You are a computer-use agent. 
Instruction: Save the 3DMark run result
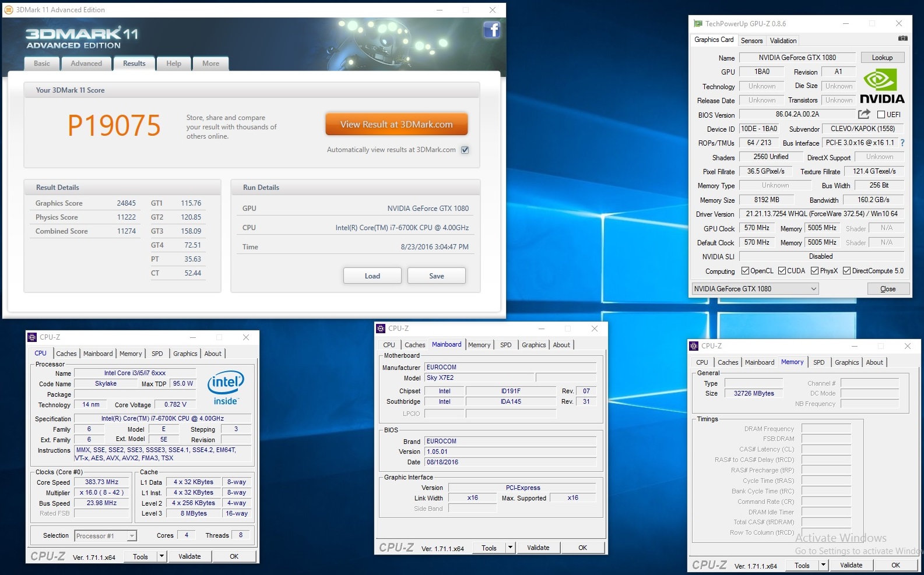pos(436,276)
